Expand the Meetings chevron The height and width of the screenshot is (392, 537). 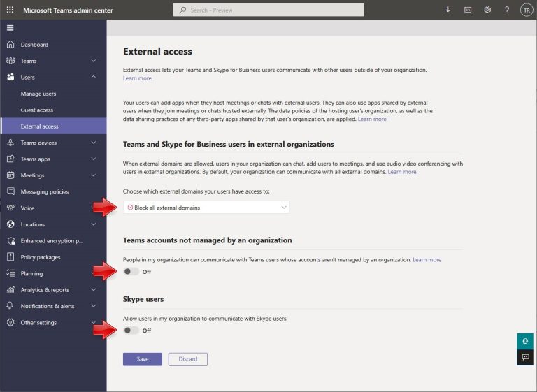94,175
